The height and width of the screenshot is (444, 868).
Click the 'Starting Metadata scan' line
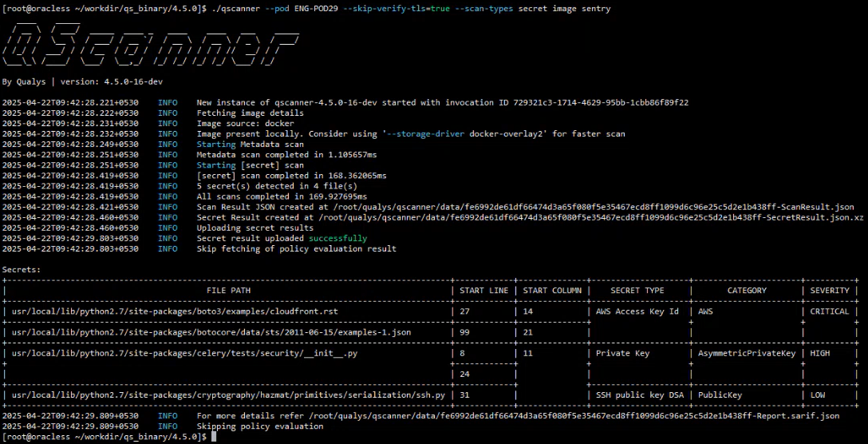point(251,144)
